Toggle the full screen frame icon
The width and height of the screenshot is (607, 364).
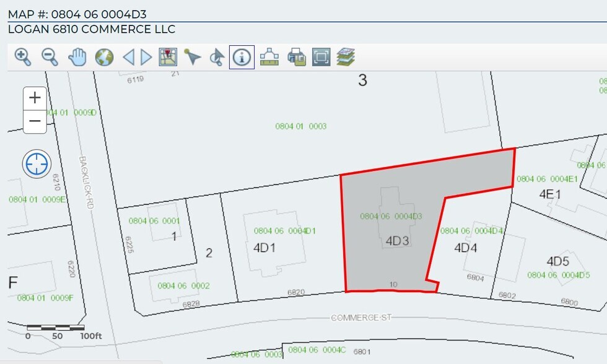[321, 58]
